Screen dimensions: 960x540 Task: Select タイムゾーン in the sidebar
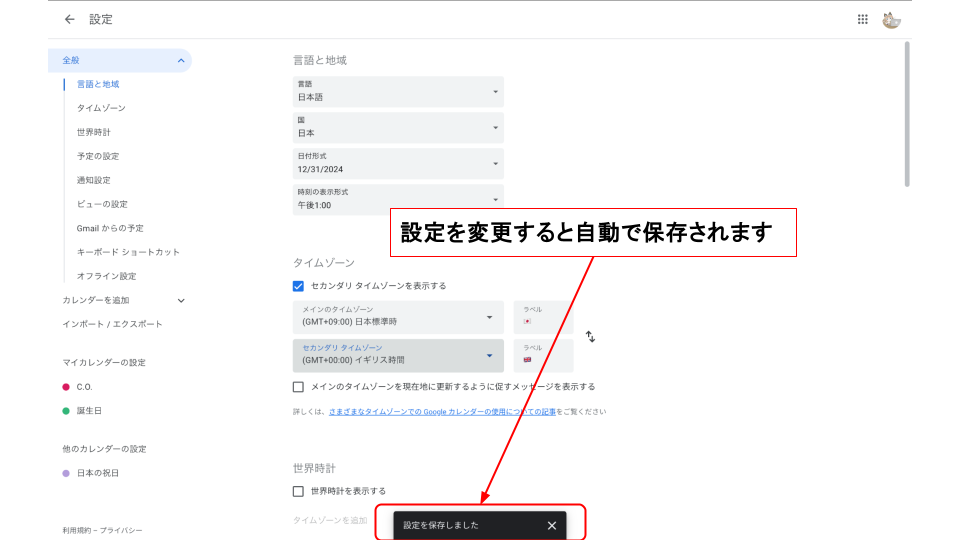click(x=101, y=108)
